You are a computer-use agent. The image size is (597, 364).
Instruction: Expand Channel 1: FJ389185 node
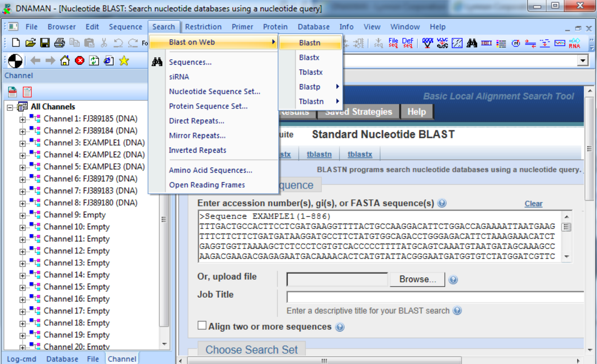click(x=23, y=119)
